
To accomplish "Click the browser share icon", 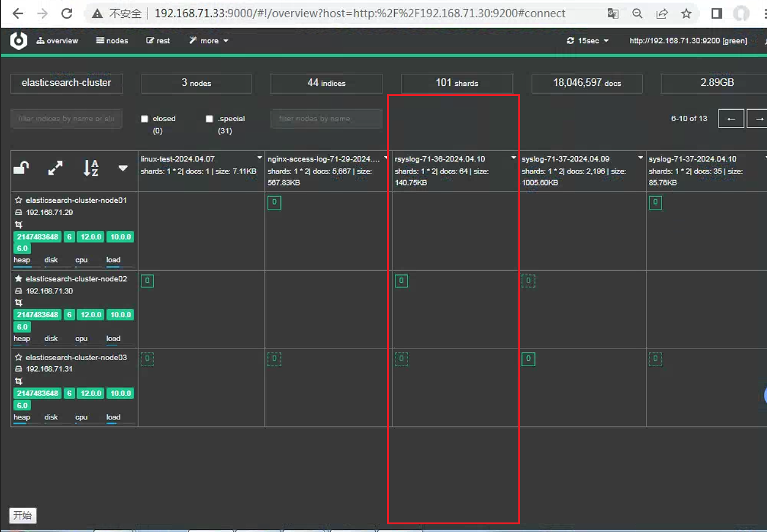I will click(x=662, y=13).
